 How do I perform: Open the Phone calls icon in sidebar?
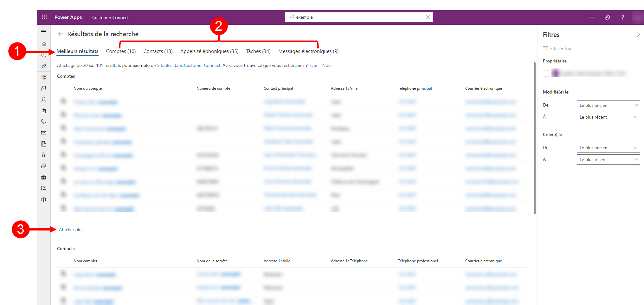pos(44,122)
